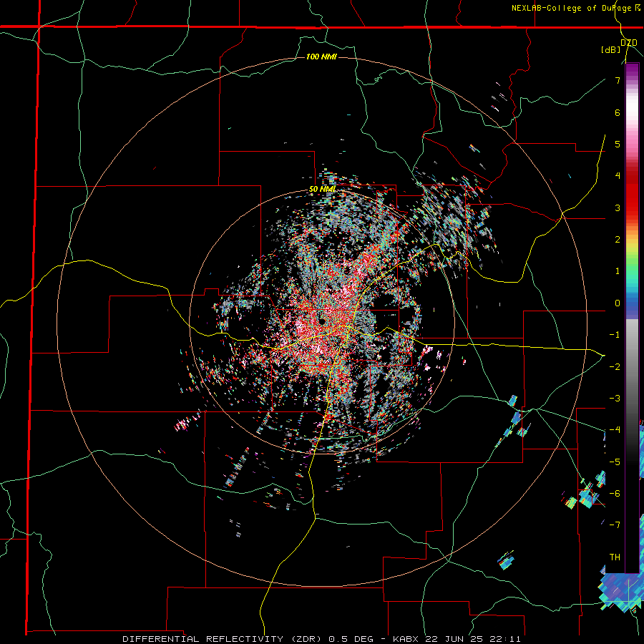The height and width of the screenshot is (644, 644).
Task: Click the 6 value on color scale
Action: tap(618, 112)
